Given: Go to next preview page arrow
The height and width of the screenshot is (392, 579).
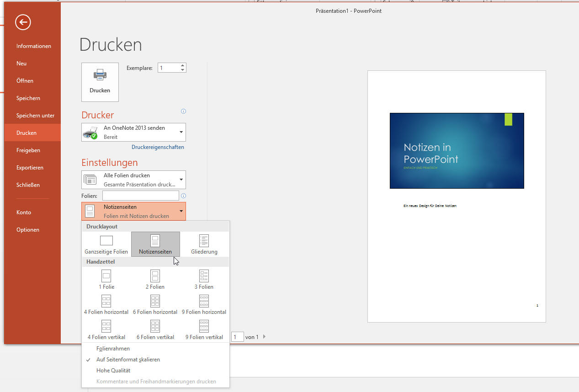Looking at the screenshot, I should tap(264, 337).
